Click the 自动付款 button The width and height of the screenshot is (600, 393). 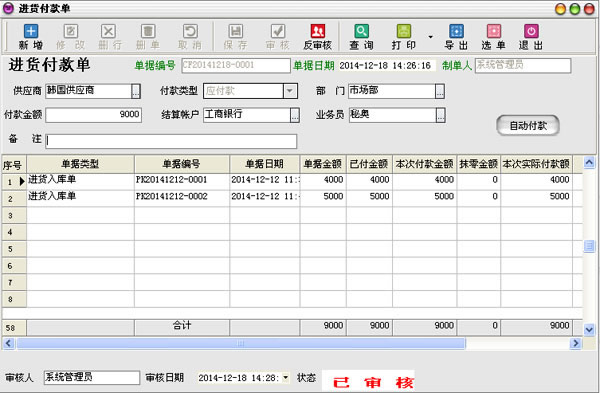coord(528,126)
